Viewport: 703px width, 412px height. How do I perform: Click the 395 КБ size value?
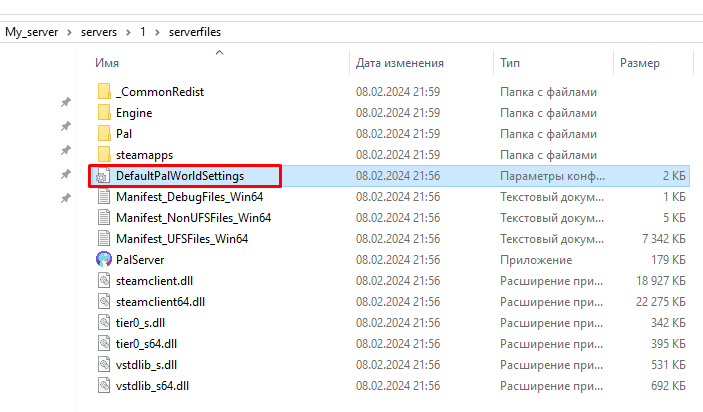(668, 344)
